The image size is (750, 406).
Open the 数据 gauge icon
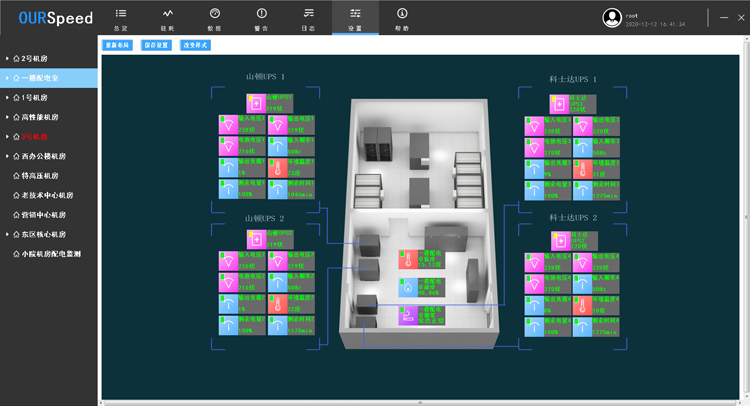(x=214, y=18)
